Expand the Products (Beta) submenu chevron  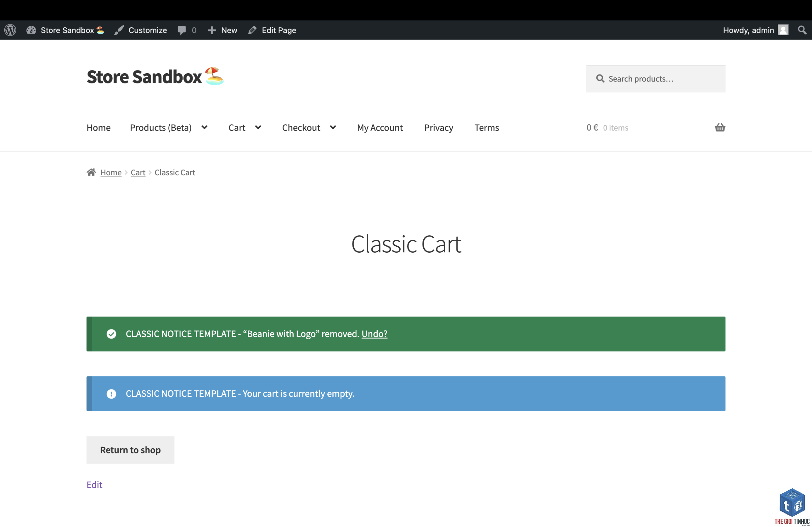[204, 127]
